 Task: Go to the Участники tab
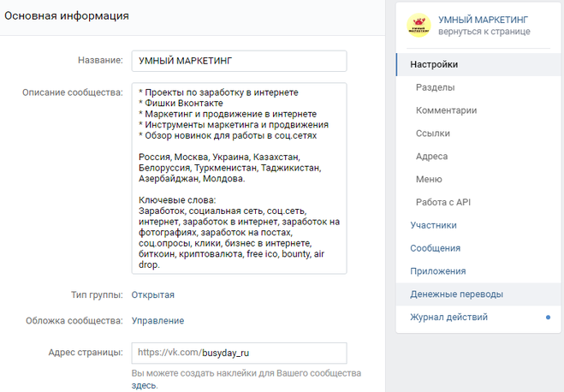(433, 225)
